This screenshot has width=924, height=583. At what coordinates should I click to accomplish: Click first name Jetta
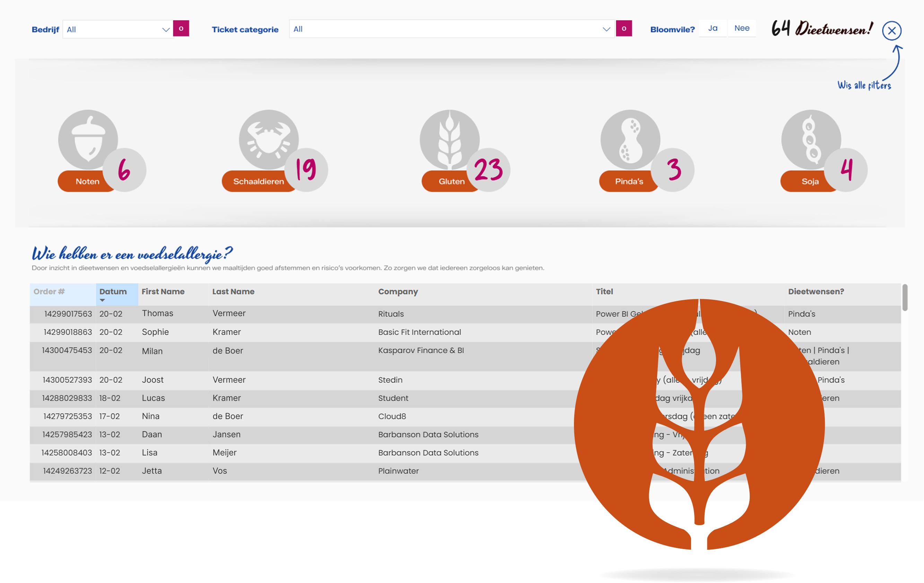pos(152,471)
